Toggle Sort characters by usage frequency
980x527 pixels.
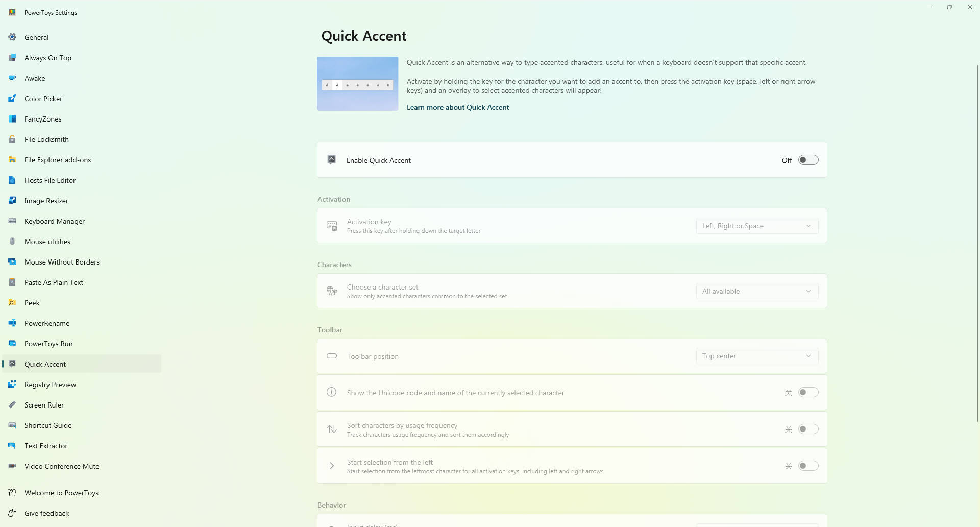808,429
